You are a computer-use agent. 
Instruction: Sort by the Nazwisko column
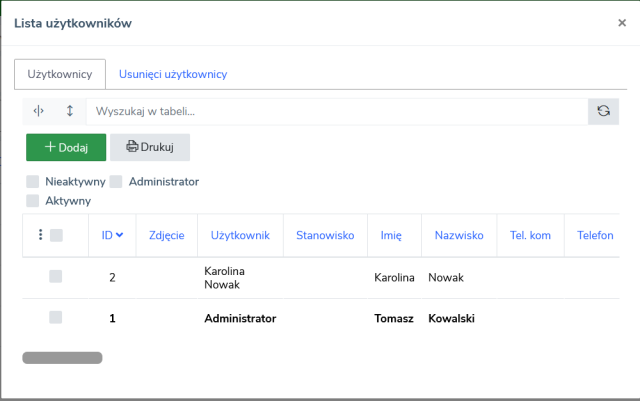pyautogui.click(x=459, y=235)
